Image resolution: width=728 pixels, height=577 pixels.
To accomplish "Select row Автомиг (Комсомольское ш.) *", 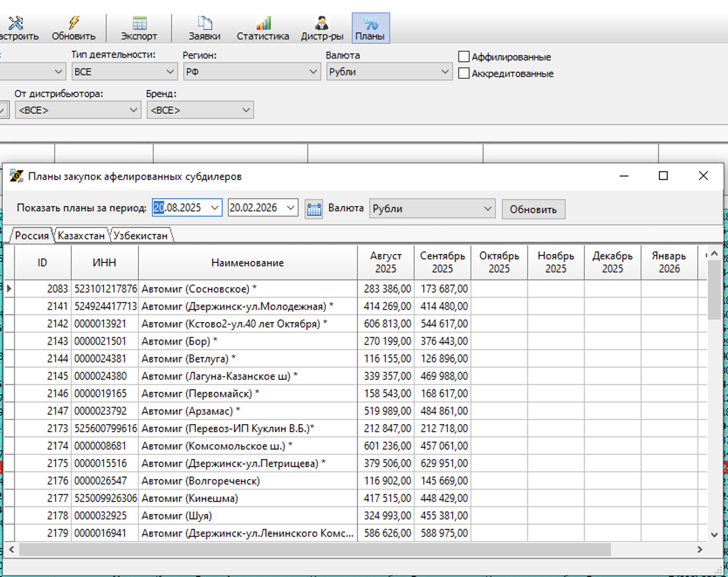I will click(355, 446).
